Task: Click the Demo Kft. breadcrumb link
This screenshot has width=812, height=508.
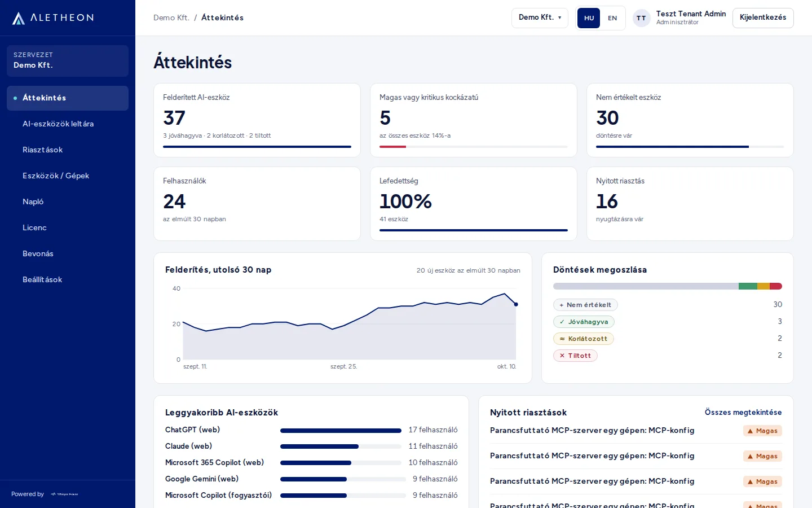Action: point(171,17)
